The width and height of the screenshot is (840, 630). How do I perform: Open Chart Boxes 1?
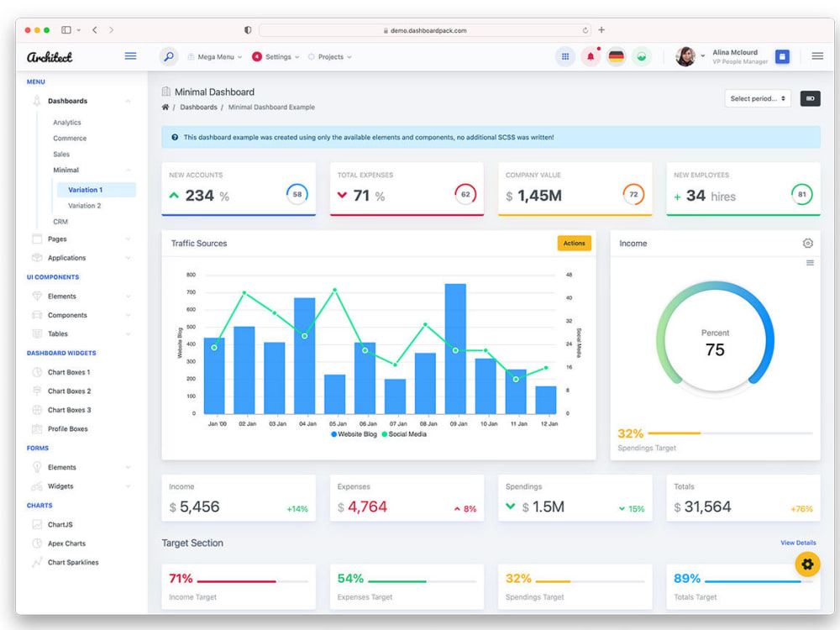pos(69,372)
